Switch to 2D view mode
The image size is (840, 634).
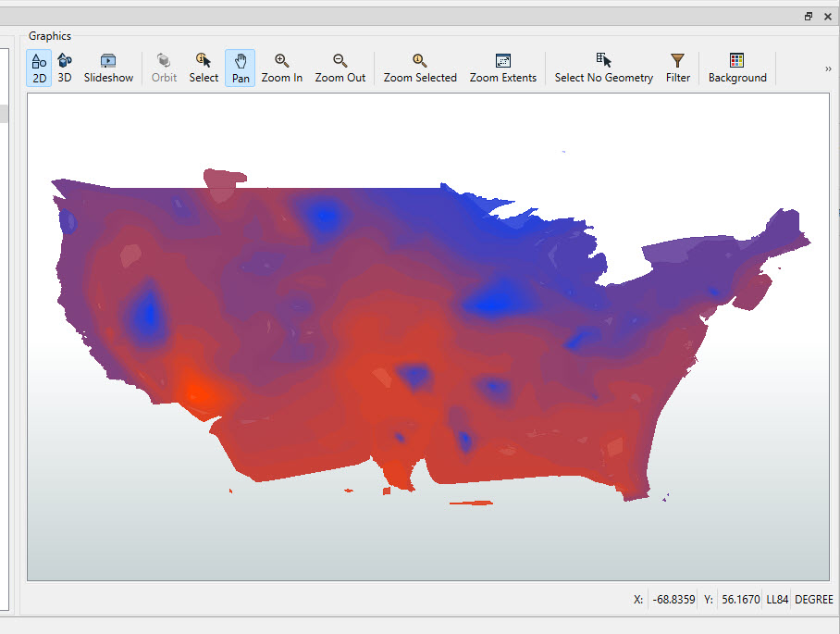point(39,68)
